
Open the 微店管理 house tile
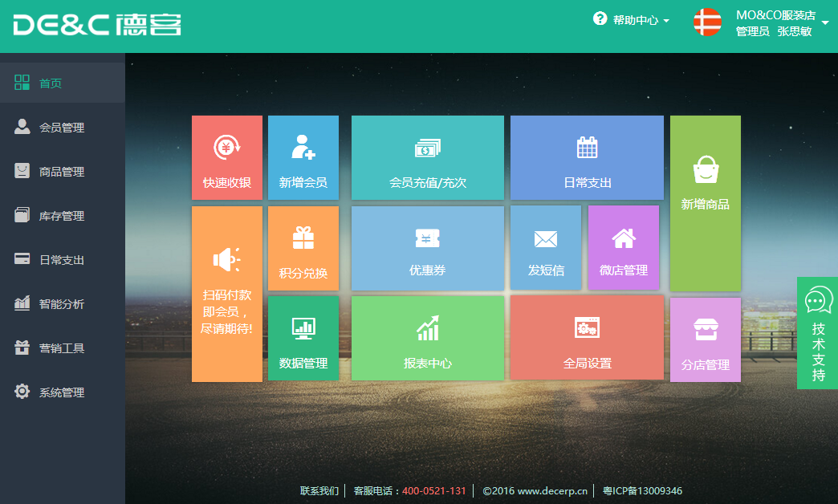click(x=624, y=248)
